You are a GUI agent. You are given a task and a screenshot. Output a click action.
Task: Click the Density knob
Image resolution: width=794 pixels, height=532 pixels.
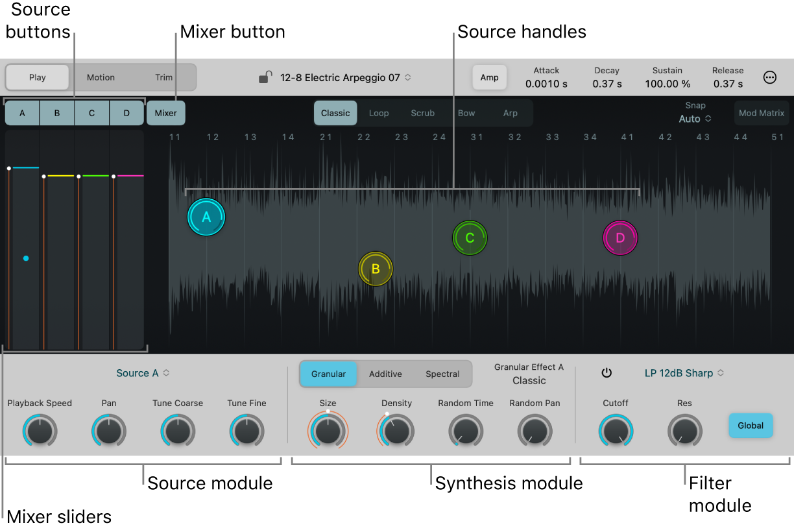click(396, 431)
